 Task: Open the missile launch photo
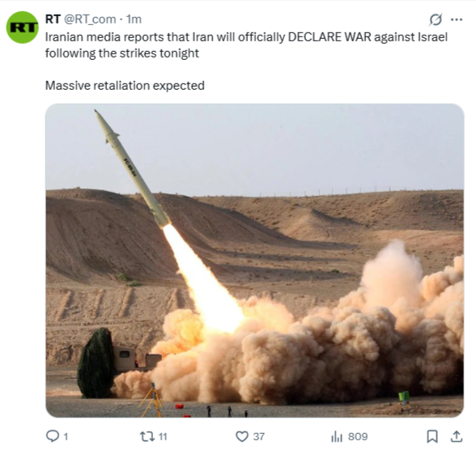click(255, 261)
